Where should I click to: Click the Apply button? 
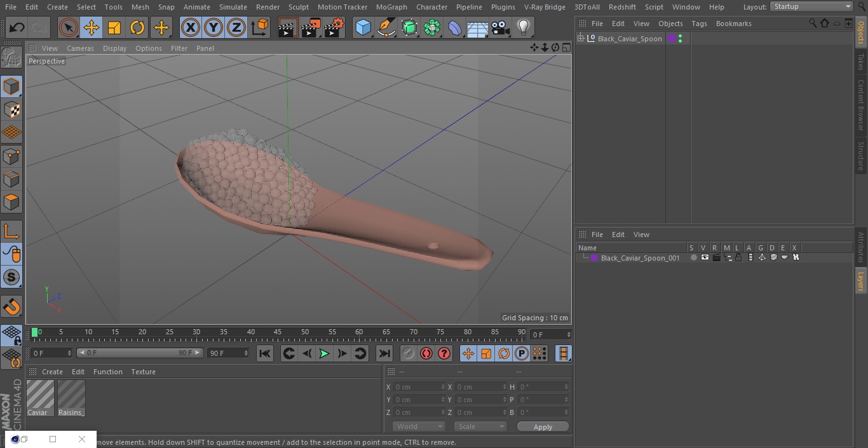(x=543, y=426)
